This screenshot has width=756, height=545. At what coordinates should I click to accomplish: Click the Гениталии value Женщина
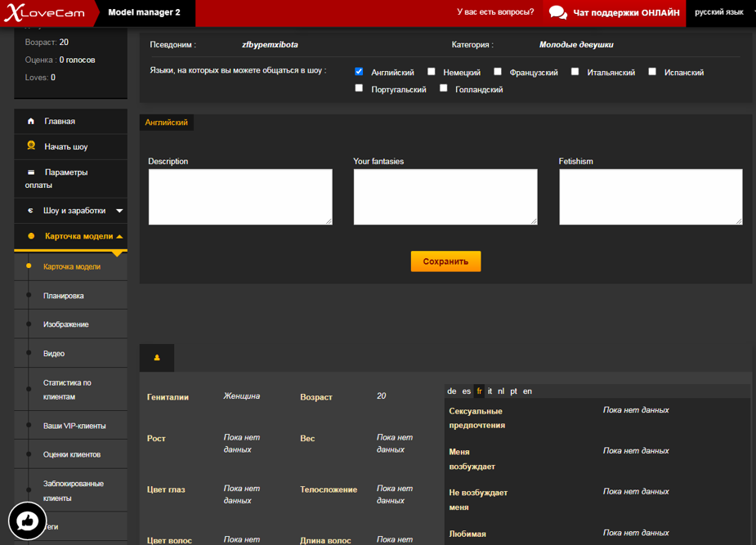(242, 396)
